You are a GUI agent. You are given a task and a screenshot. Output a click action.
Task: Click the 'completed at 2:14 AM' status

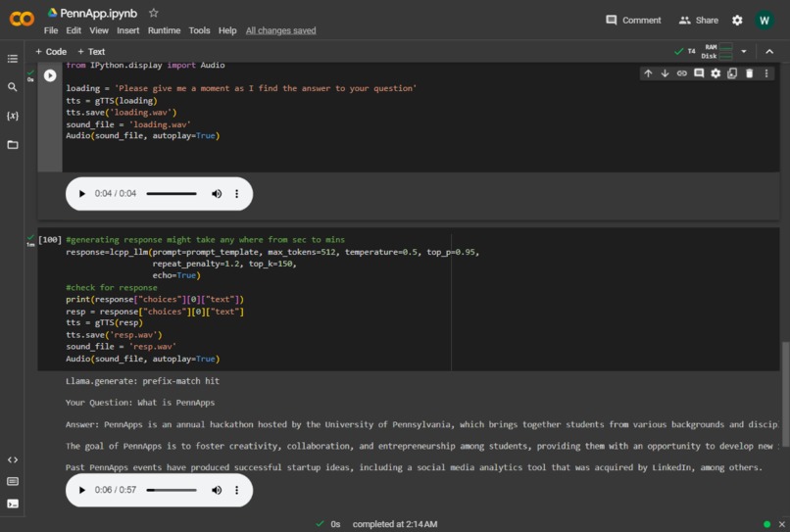(x=394, y=524)
